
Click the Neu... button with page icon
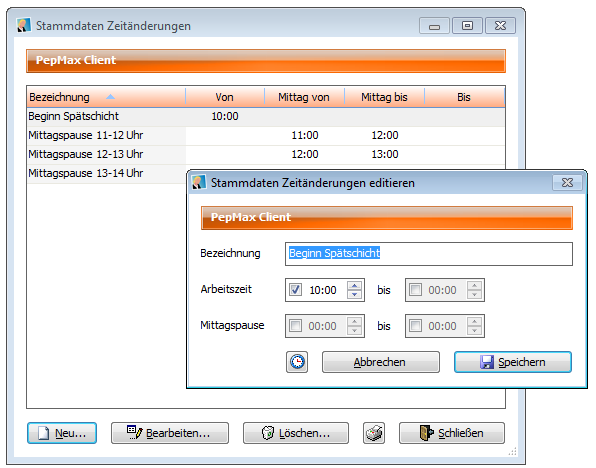pyautogui.click(x=62, y=433)
